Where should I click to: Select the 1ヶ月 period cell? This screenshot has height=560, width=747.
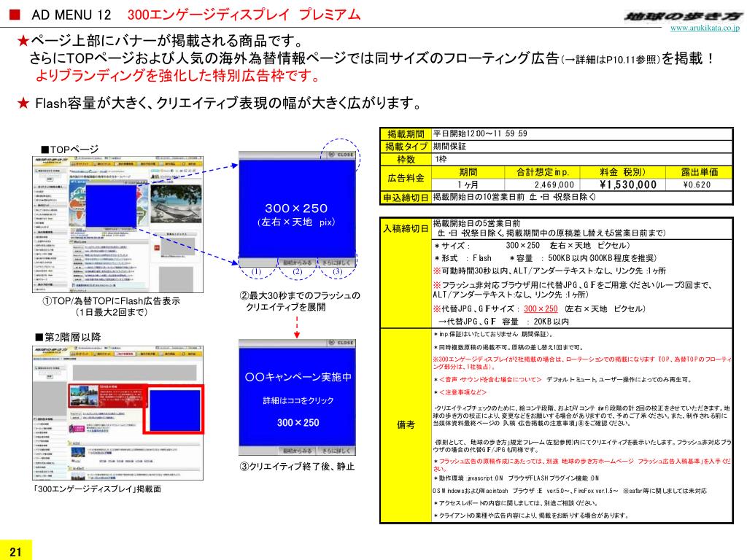click(468, 184)
